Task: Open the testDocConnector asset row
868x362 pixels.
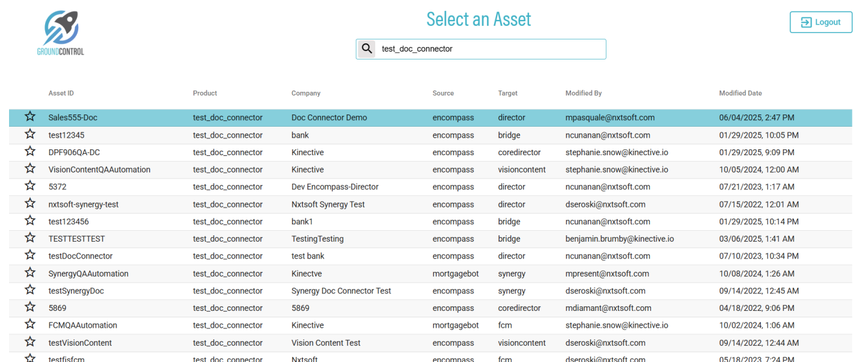Action: [x=81, y=256]
